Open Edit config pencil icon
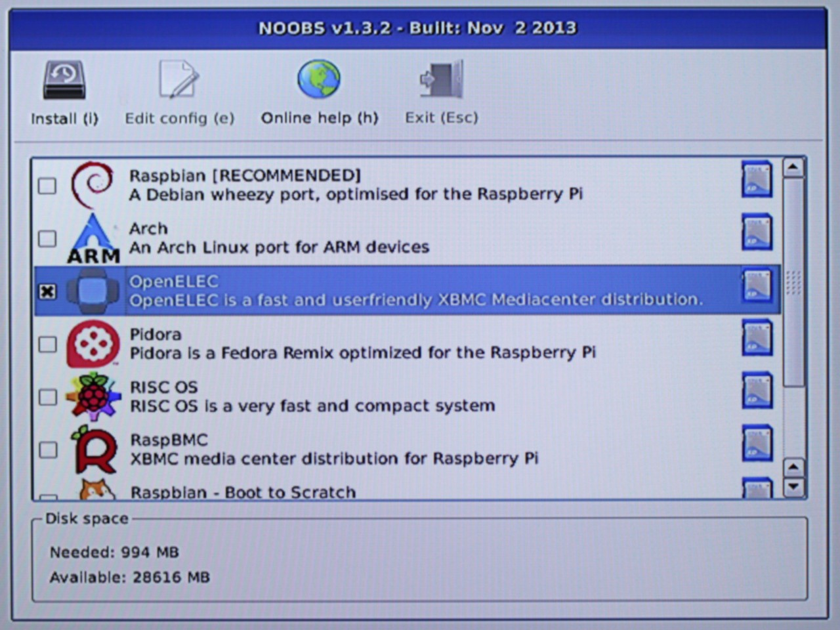Image resolution: width=840 pixels, height=630 pixels. (178, 79)
